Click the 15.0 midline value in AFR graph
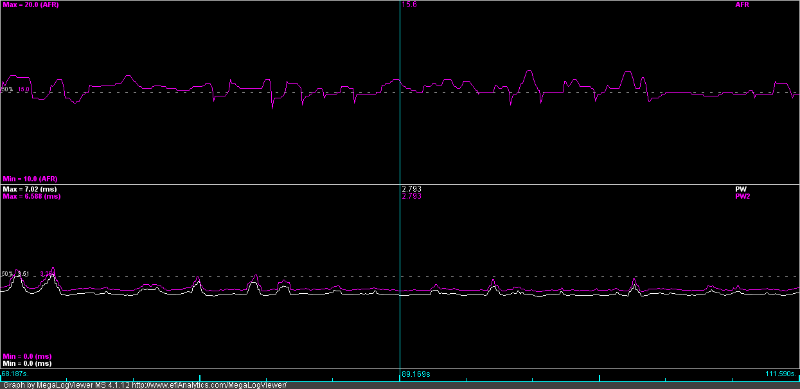 tap(24, 90)
